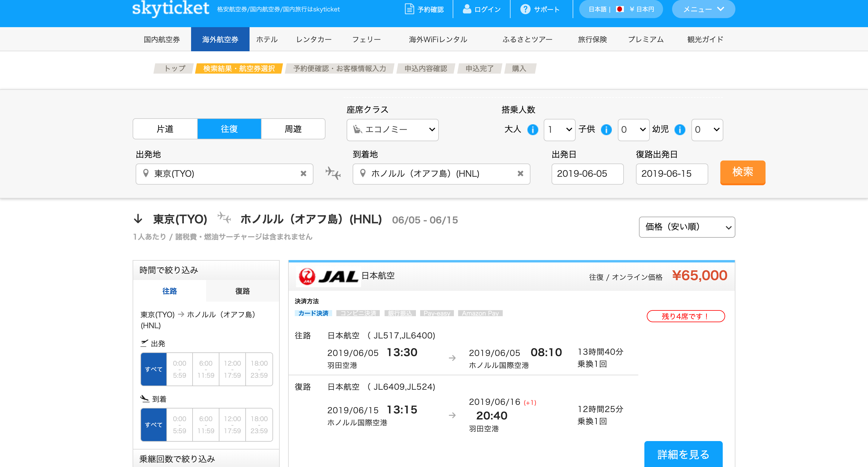Go back to トップ breadcrumb step

tap(175, 68)
